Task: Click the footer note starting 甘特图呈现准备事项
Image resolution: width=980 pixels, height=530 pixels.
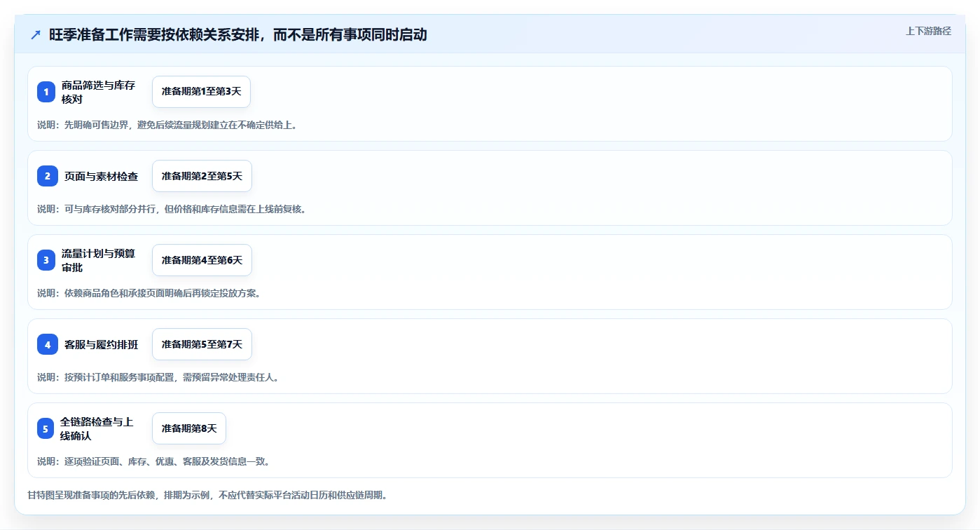Action: [x=207, y=495]
